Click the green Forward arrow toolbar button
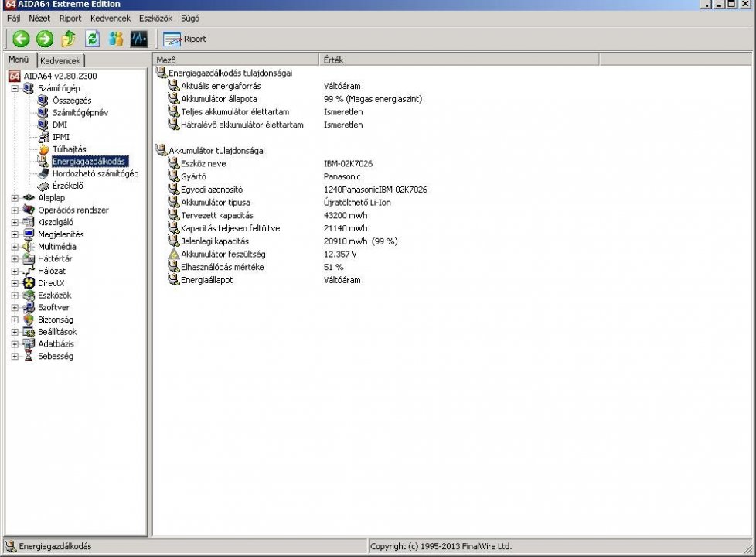This screenshot has height=557, width=756. tap(45, 39)
